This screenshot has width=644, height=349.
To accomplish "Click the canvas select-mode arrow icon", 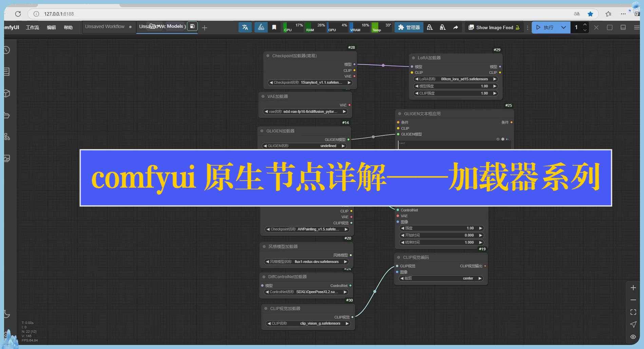I will pos(633,324).
